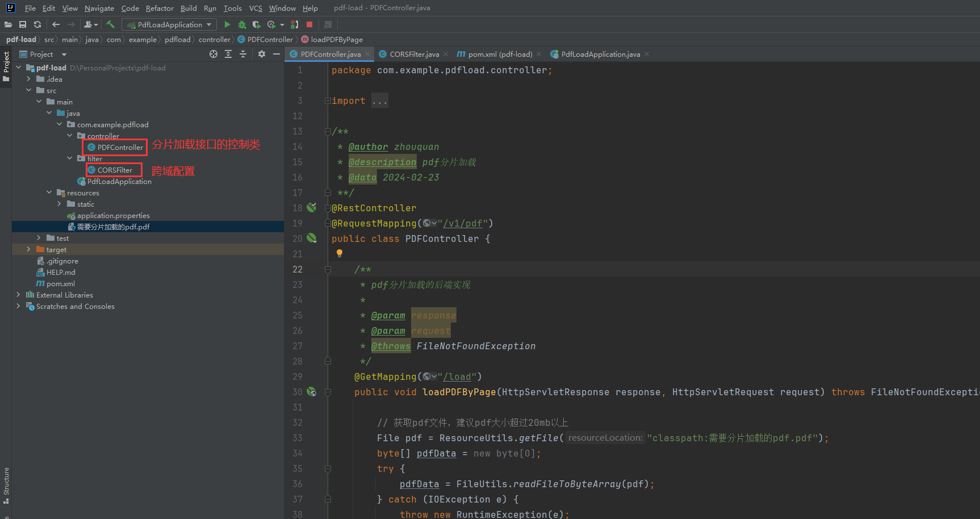Click the grayed-out Search Everywhere toolbar icon
The height and width of the screenshot is (519, 980).
(x=328, y=24)
